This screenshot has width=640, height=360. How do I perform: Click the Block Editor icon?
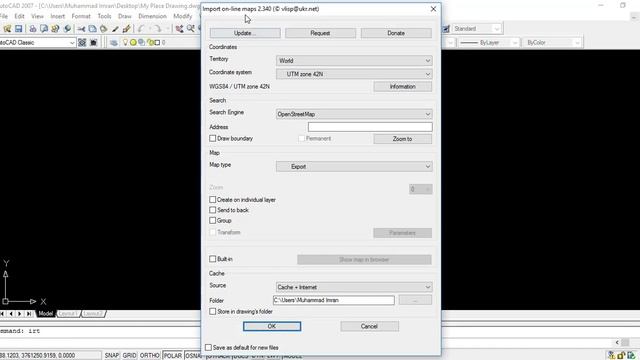pyautogui.click(x=127, y=29)
